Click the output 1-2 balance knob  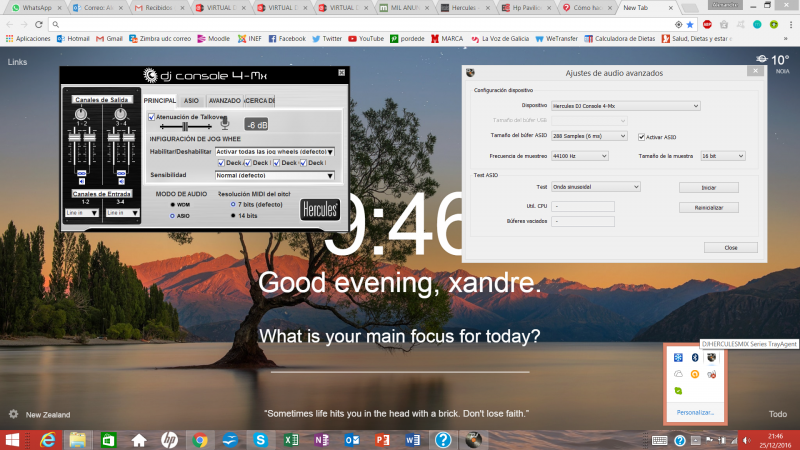click(81, 114)
